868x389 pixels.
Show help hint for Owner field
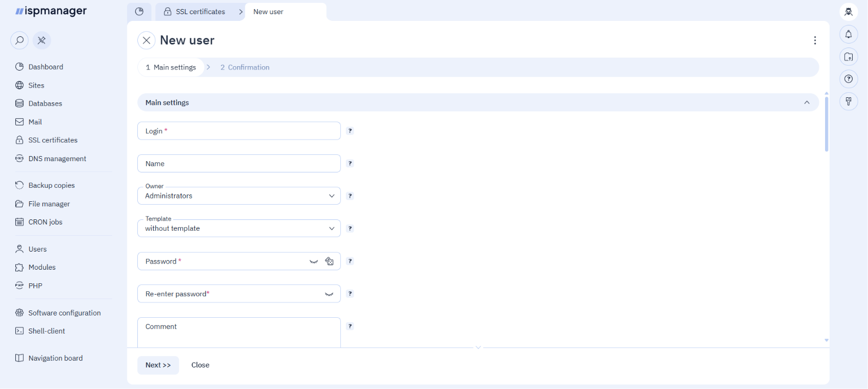(350, 196)
